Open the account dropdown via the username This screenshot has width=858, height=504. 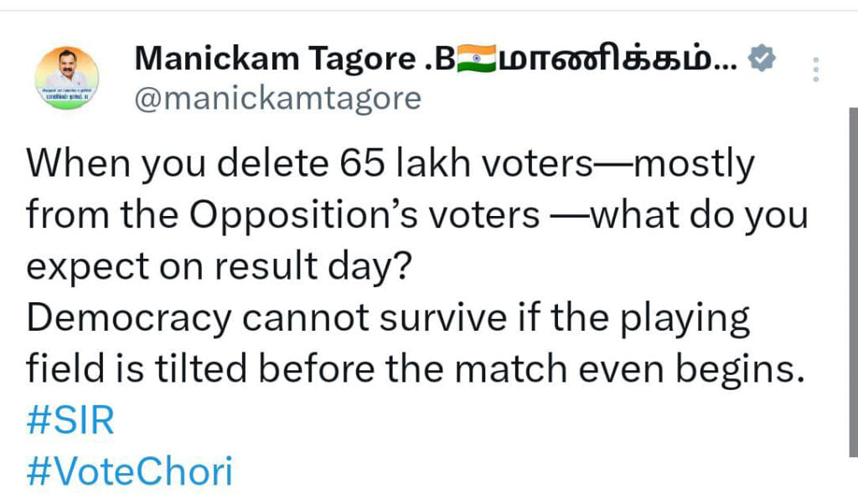coord(279,98)
